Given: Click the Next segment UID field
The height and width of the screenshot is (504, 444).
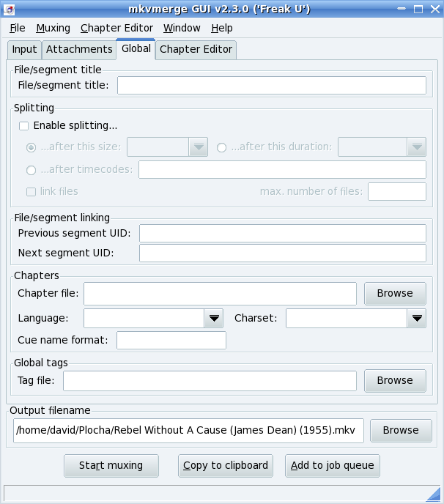Looking at the screenshot, I should point(283,253).
